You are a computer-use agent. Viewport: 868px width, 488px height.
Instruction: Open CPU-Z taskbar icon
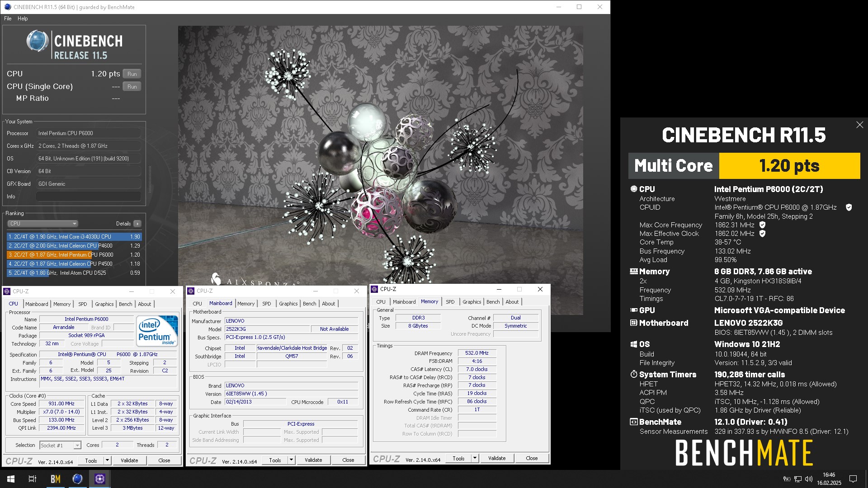click(x=99, y=479)
